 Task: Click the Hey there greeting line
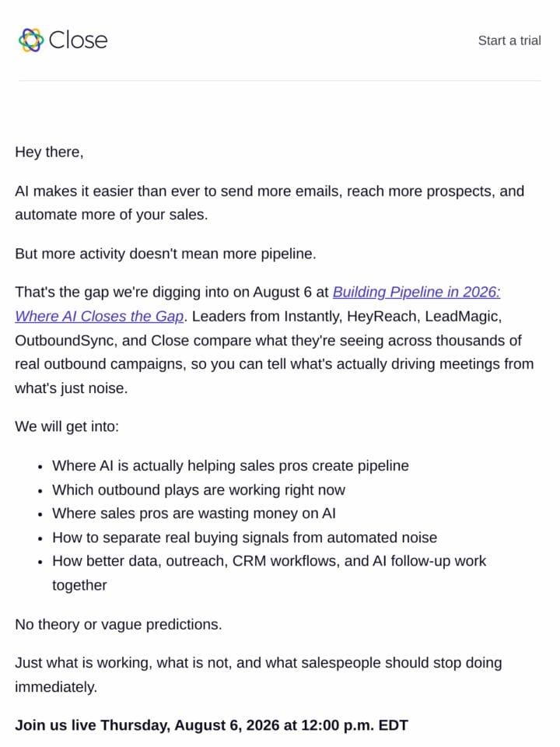[x=49, y=152]
